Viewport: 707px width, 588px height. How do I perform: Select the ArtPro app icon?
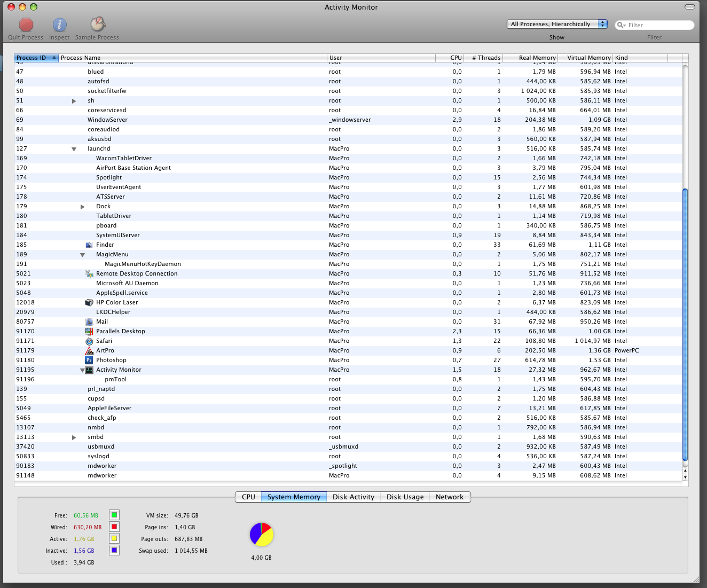click(x=89, y=350)
